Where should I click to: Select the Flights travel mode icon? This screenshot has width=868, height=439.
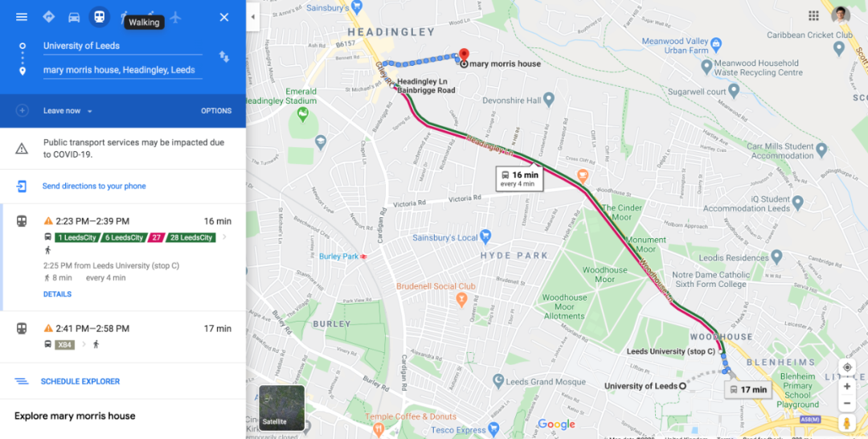(x=175, y=17)
